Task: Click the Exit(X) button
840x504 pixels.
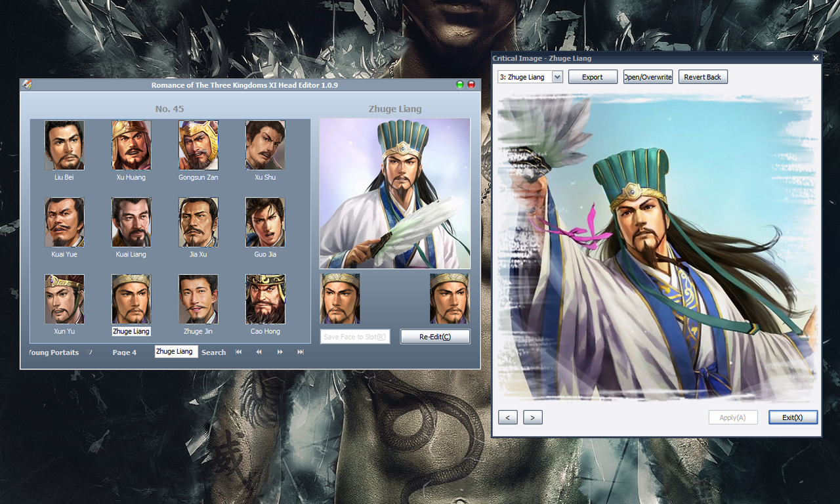Action: [x=793, y=417]
